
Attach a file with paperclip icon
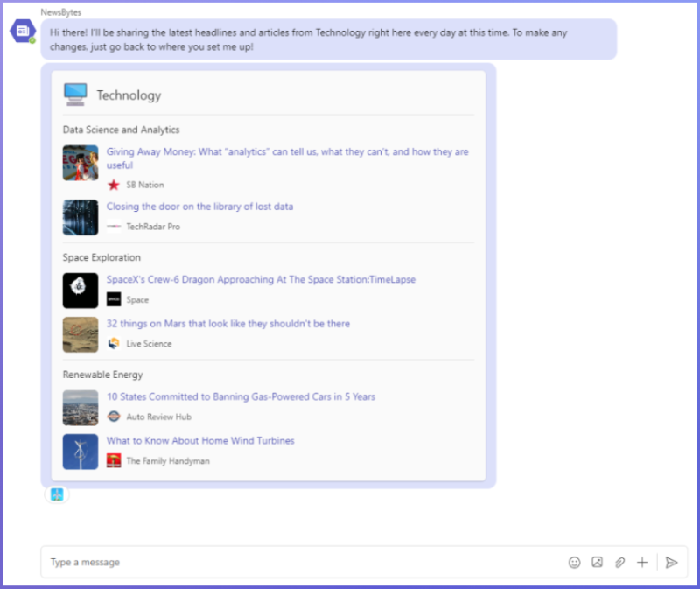(619, 562)
